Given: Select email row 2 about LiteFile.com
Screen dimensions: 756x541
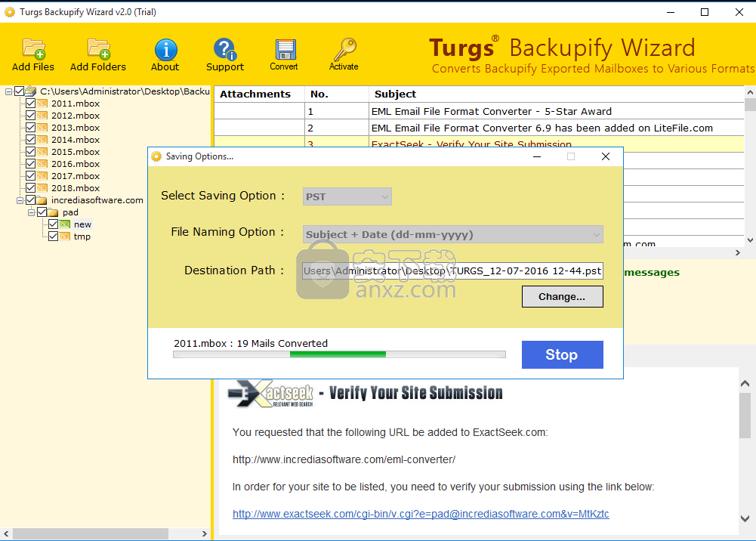Looking at the screenshot, I should click(x=479, y=128).
